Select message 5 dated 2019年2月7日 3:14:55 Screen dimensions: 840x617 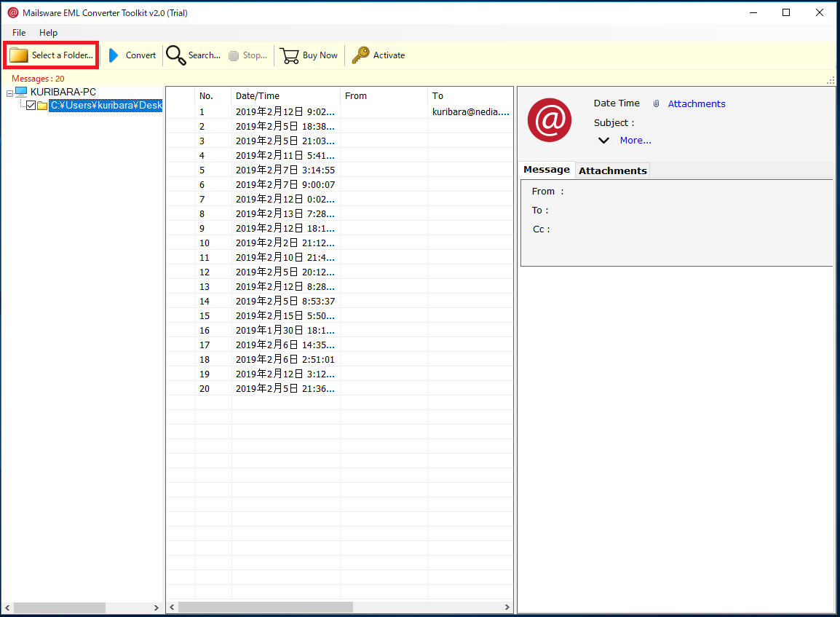click(x=339, y=170)
